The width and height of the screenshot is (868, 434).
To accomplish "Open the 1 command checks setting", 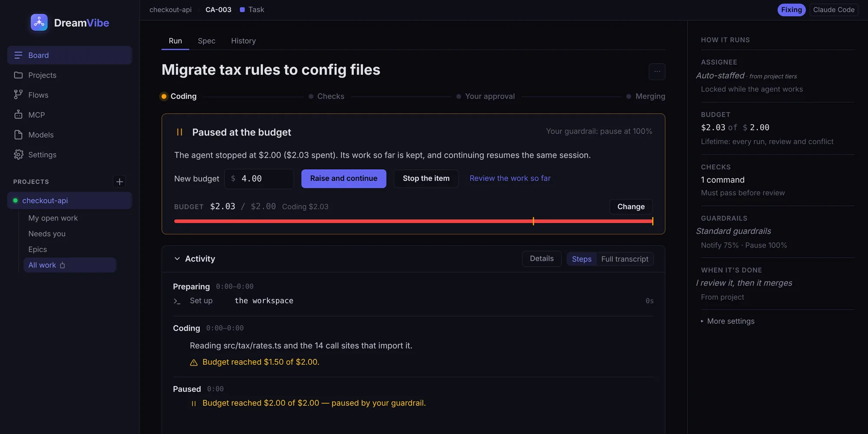I will click(x=723, y=180).
